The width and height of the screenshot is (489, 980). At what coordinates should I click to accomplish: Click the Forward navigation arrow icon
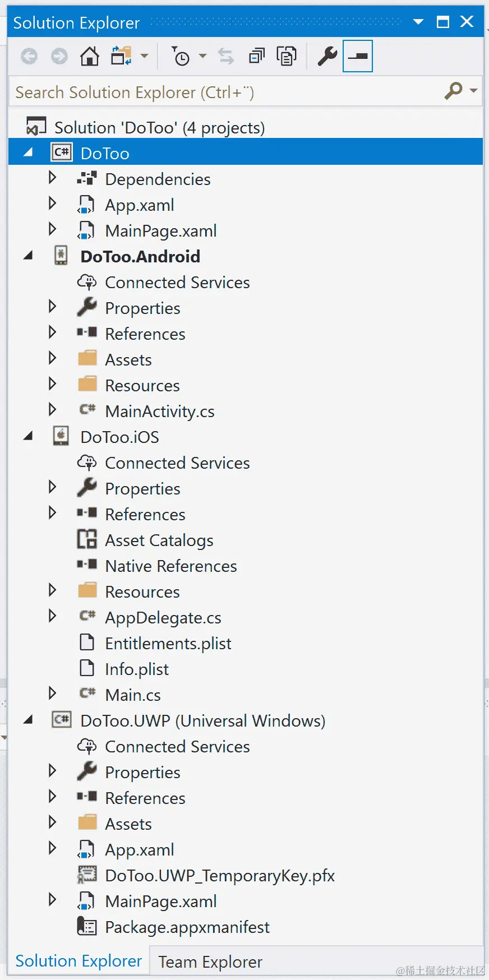59,56
